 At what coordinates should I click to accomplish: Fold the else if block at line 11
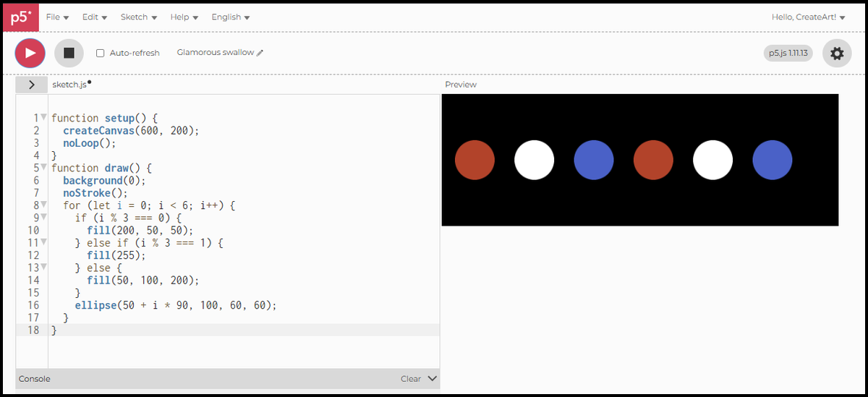coord(43,242)
